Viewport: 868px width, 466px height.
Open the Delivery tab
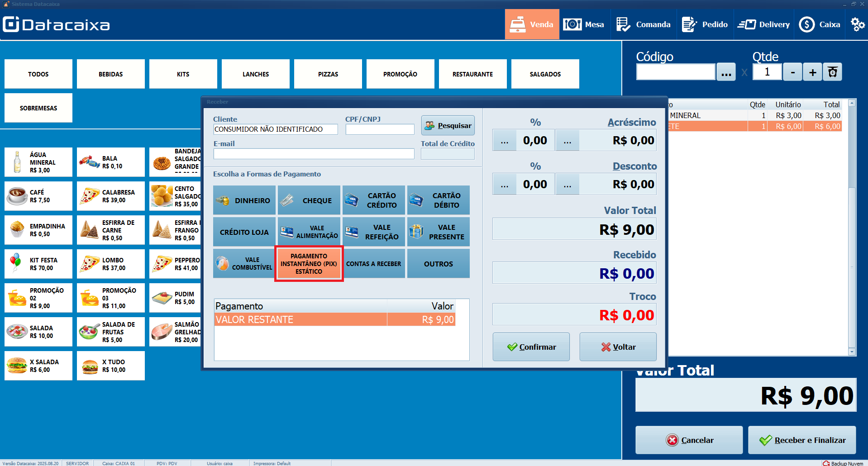click(764, 24)
